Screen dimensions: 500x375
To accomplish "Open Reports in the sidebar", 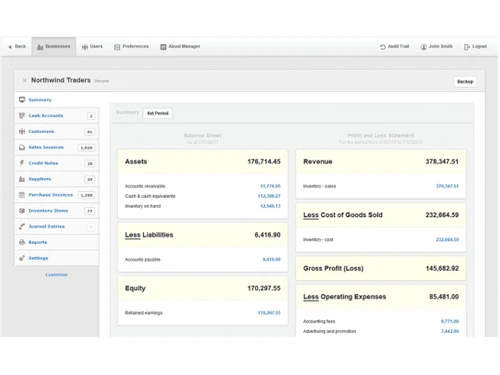I will click(x=38, y=242).
